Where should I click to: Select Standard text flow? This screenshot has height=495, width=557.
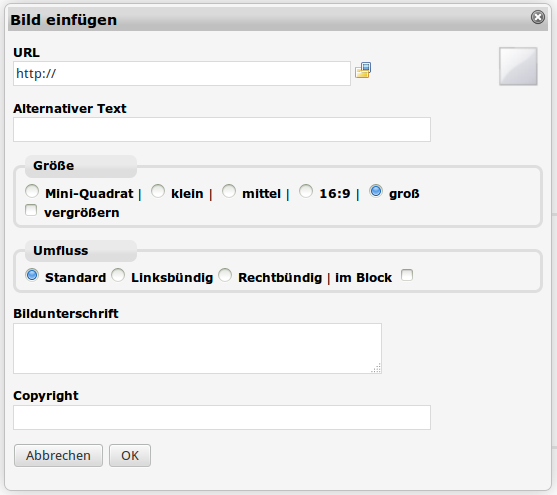(32, 275)
